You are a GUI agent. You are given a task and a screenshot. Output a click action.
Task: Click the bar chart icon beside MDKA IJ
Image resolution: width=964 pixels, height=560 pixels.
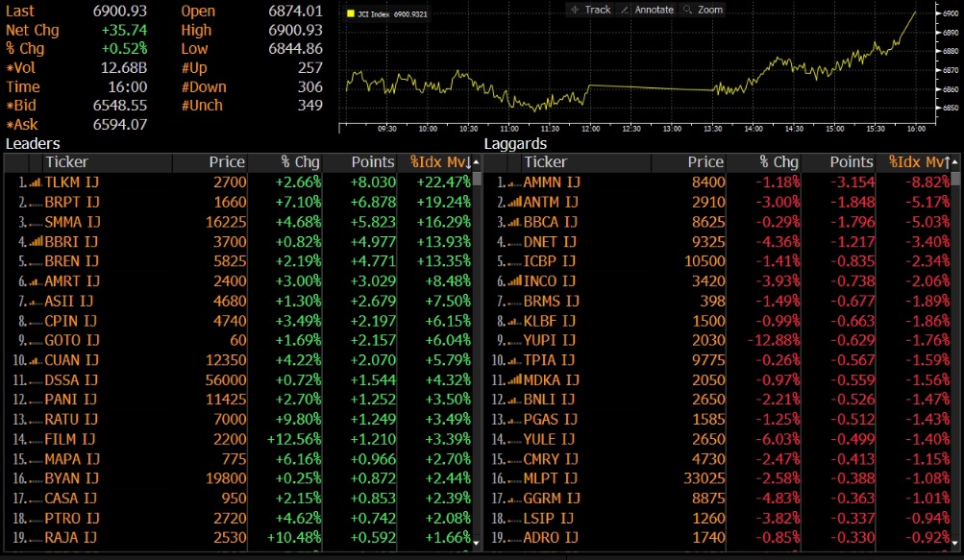(x=514, y=379)
